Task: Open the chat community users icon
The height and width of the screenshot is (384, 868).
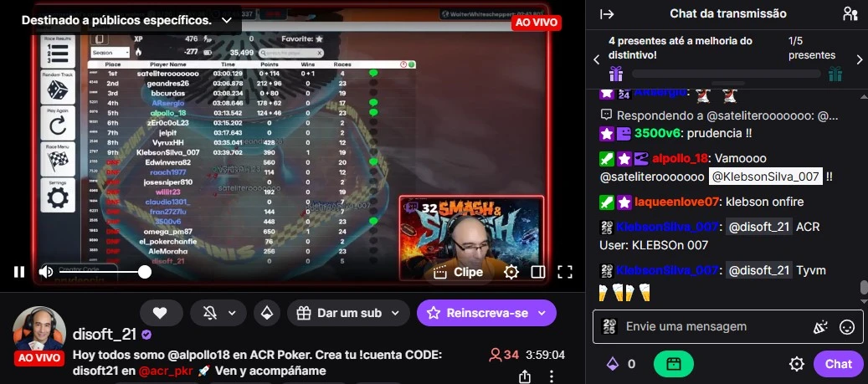Action: 850,14
